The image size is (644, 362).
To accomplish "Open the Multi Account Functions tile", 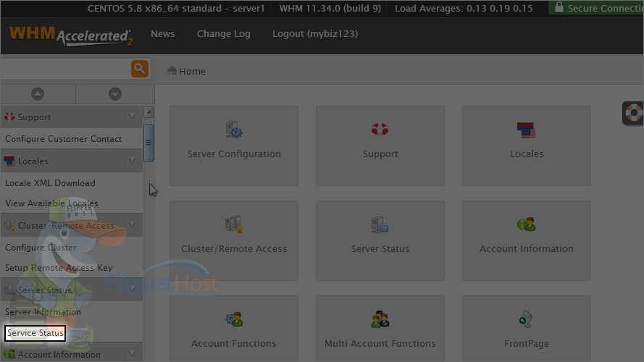I will coord(380,329).
